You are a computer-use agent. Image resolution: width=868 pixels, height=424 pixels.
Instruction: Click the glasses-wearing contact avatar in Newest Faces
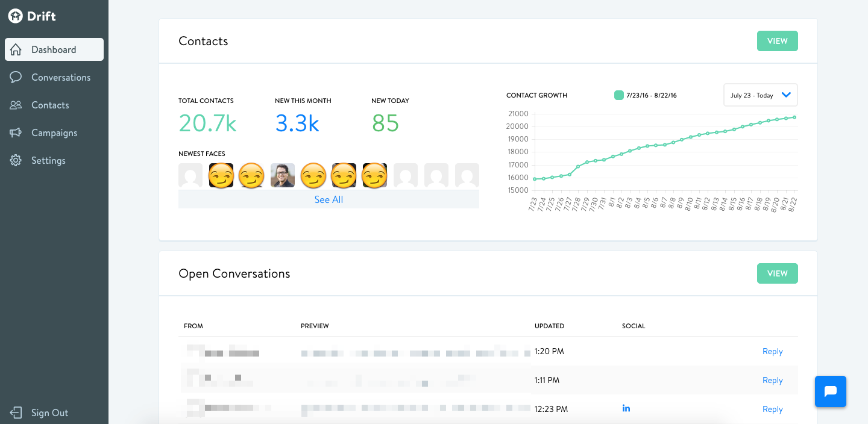[282, 175]
